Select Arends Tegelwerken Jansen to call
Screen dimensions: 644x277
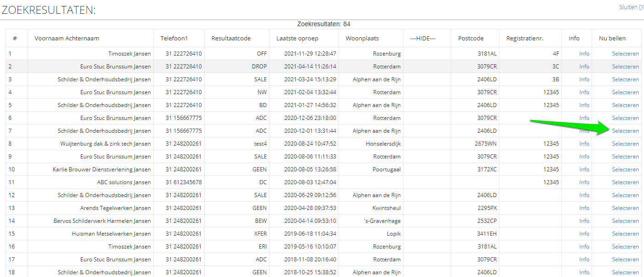[x=625, y=208]
